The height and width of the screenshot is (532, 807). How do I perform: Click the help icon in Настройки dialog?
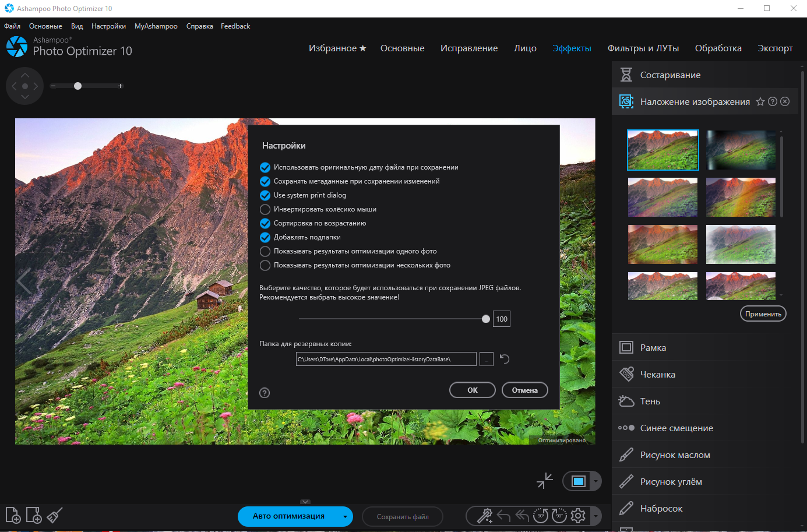265,393
